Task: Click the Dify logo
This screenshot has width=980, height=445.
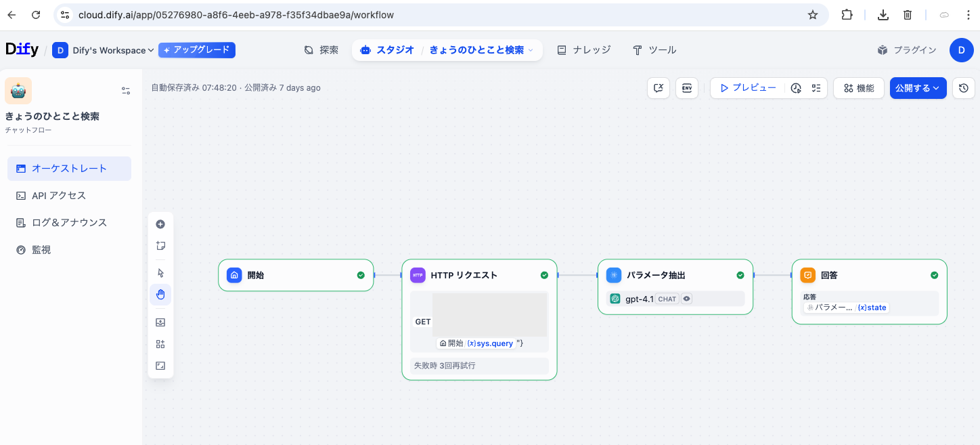Action: [x=22, y=49]
